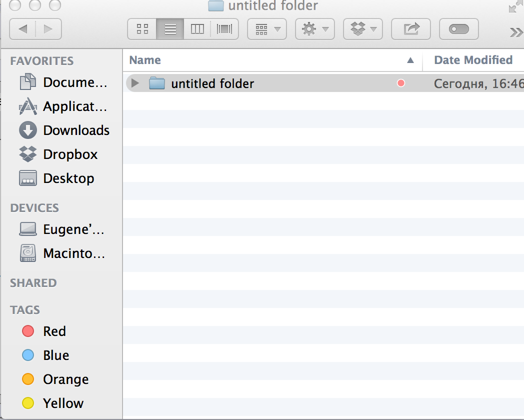Sort by the Date Modified column

pyautogui.click(x=473, y=60)
